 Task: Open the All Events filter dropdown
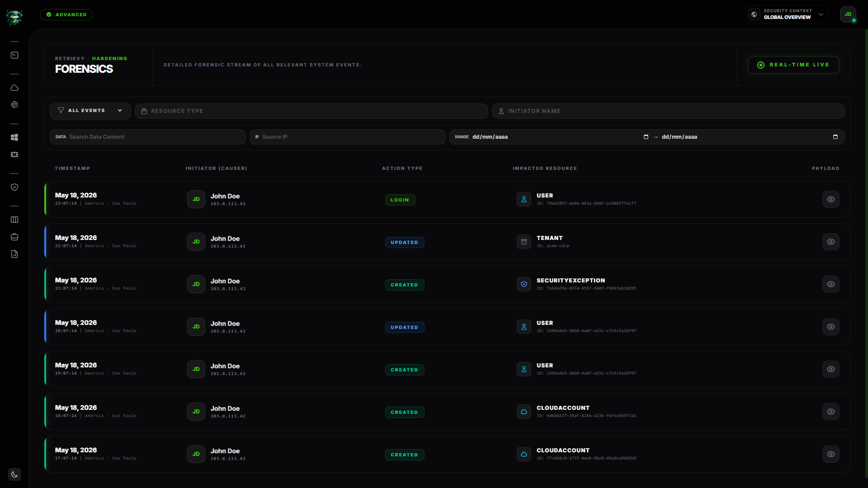pyautogui.click(x=90, y=111)
